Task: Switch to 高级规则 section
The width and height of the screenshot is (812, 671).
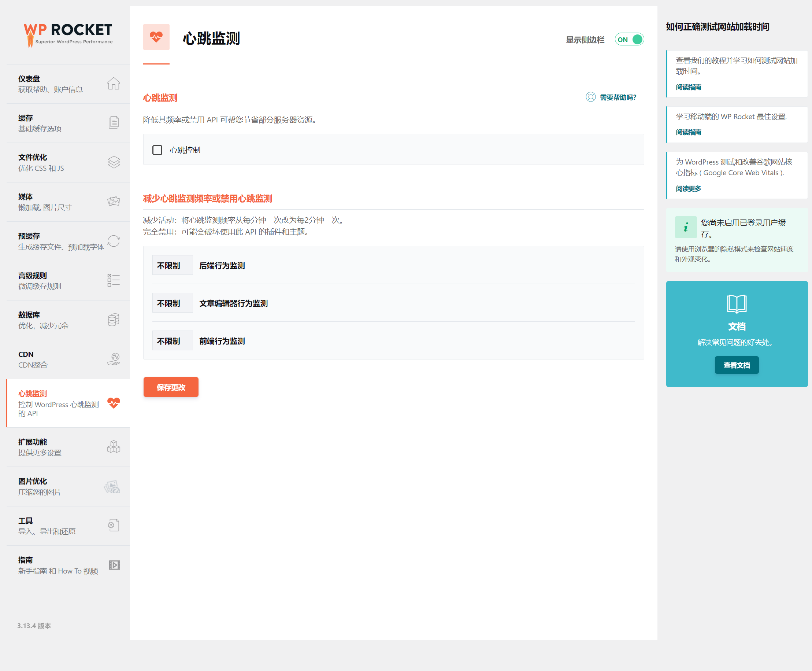Action: (68, 281)
